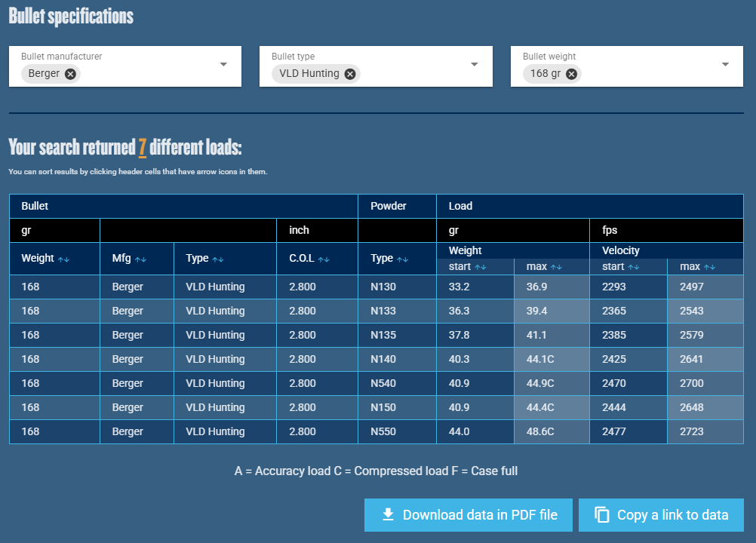This screenshot has height=543, width=756.
Task: Expand the Bullet weight dropdown arrow
Action: 725,64
